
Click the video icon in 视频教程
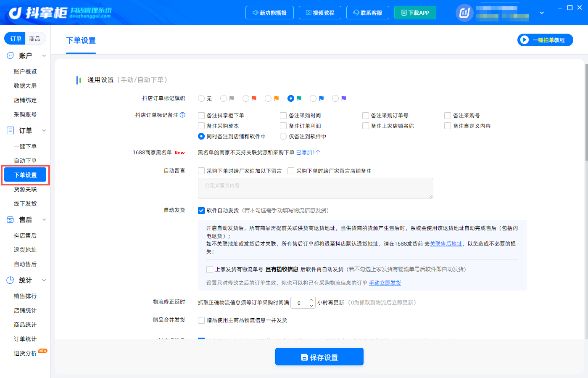[x=309, y=13]
